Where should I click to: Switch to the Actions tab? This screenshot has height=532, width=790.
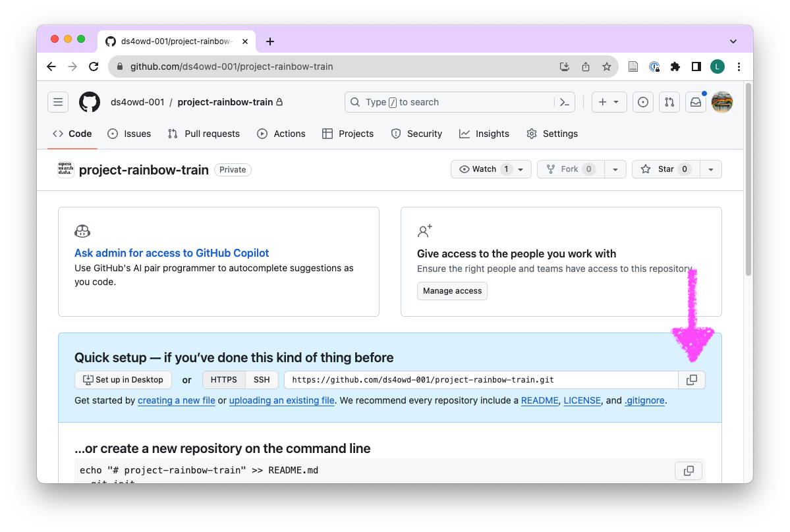pos(281,134)
